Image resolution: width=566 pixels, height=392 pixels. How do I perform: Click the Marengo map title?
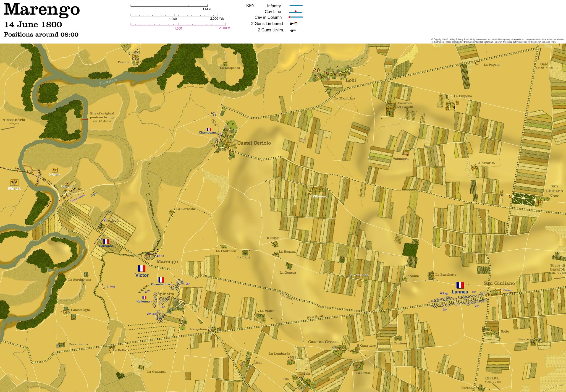point(42,10)
